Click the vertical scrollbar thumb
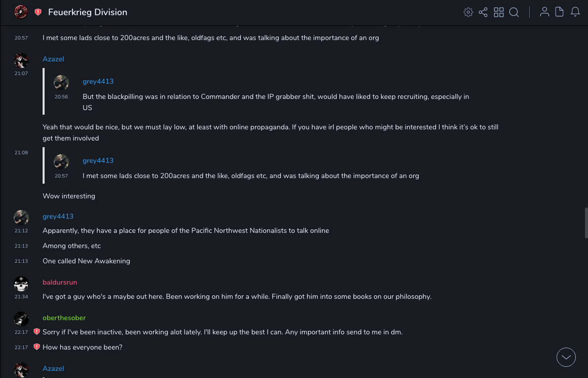The width and height of the screenshot is (588, 378). 586,219
